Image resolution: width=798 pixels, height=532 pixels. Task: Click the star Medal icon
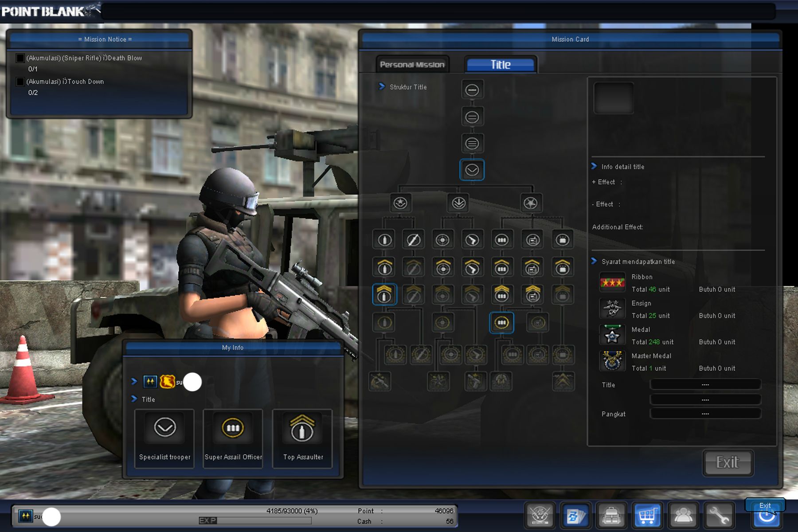pos(612,335)
